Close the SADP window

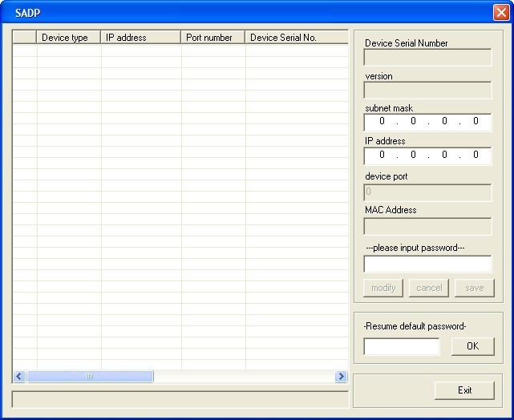click(501, 13)
